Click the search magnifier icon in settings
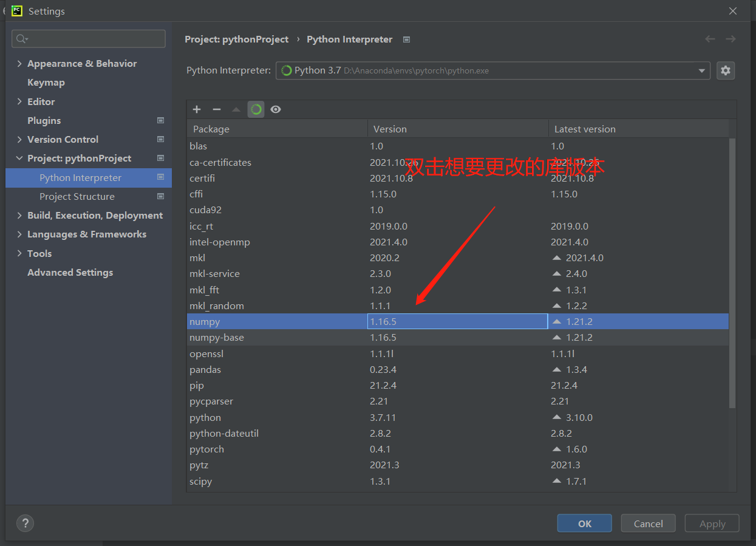 coord(22,39)
